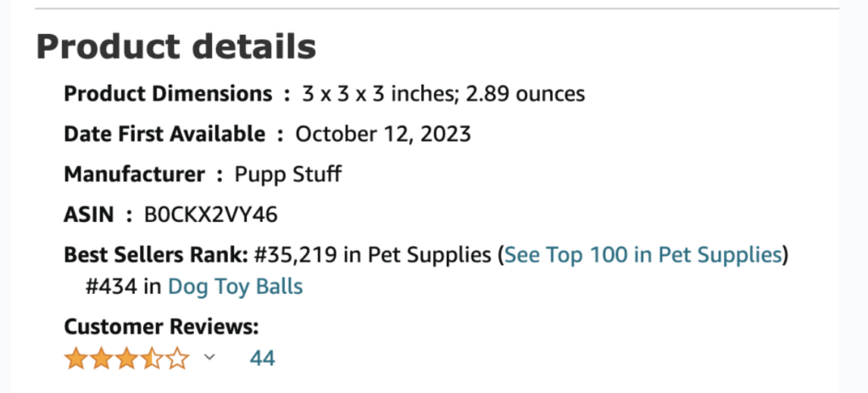Click the product dimensions value text
This screenshot has height=393, width=868.
coord(443,94)
